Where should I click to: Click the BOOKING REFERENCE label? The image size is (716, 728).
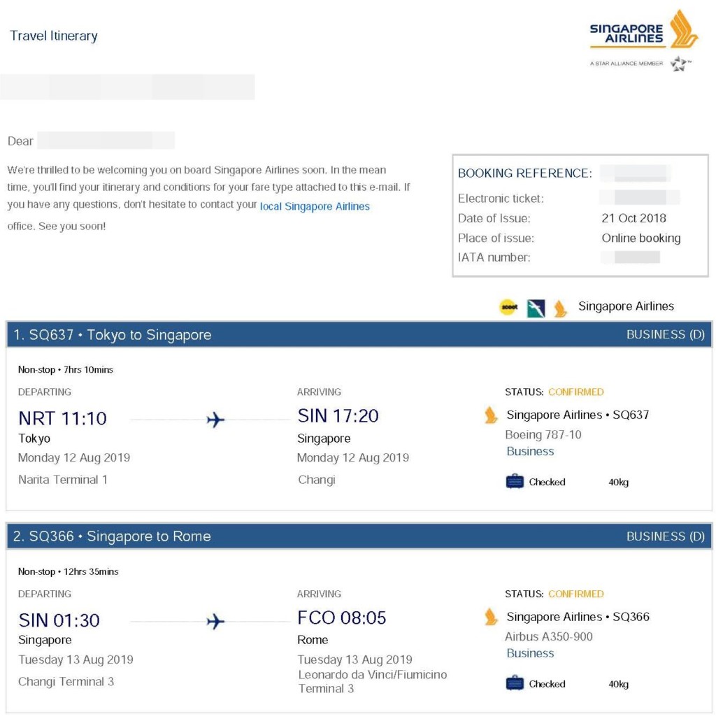pos(524,173)
